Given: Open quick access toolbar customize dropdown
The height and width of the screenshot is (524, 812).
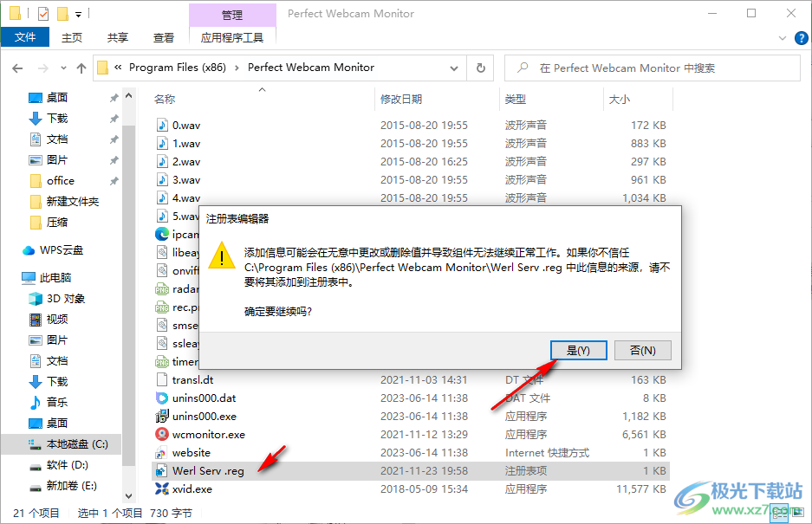Looking at the screenshot, I should point(78,15).
